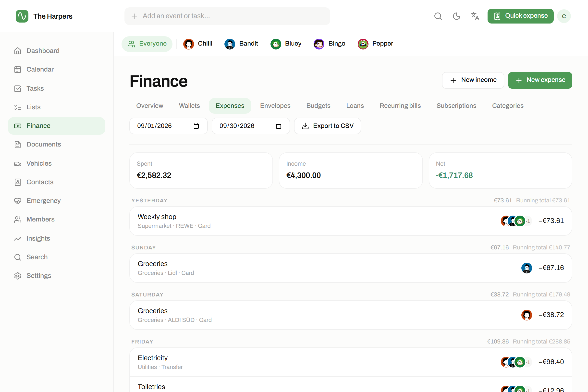Click the start date field 09/01/2026
This screenshot has width=588, height=392.
(x=169, y=126)
